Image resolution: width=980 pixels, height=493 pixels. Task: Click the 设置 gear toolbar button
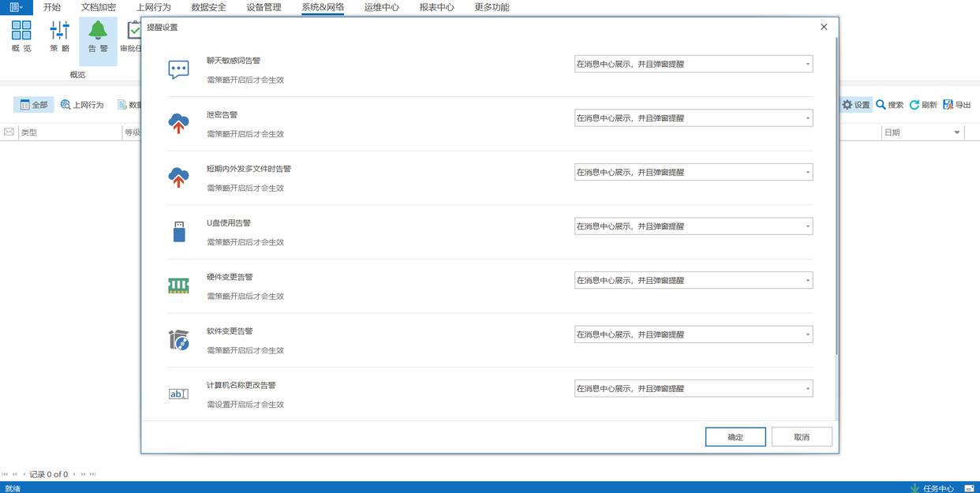(855, 105)
